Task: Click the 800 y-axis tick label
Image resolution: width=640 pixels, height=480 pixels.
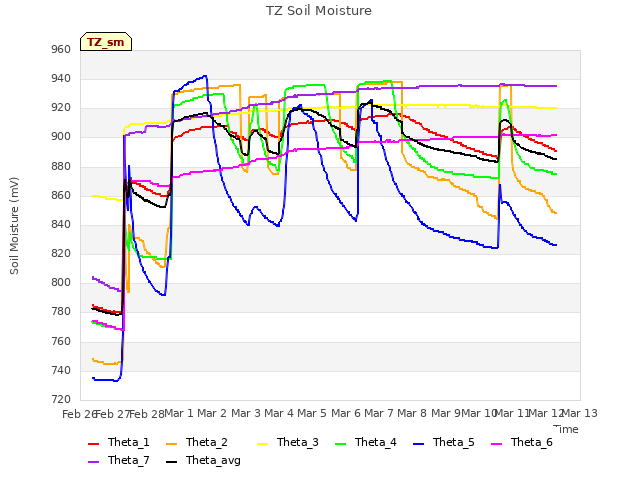Action: [x=61, y=282]
